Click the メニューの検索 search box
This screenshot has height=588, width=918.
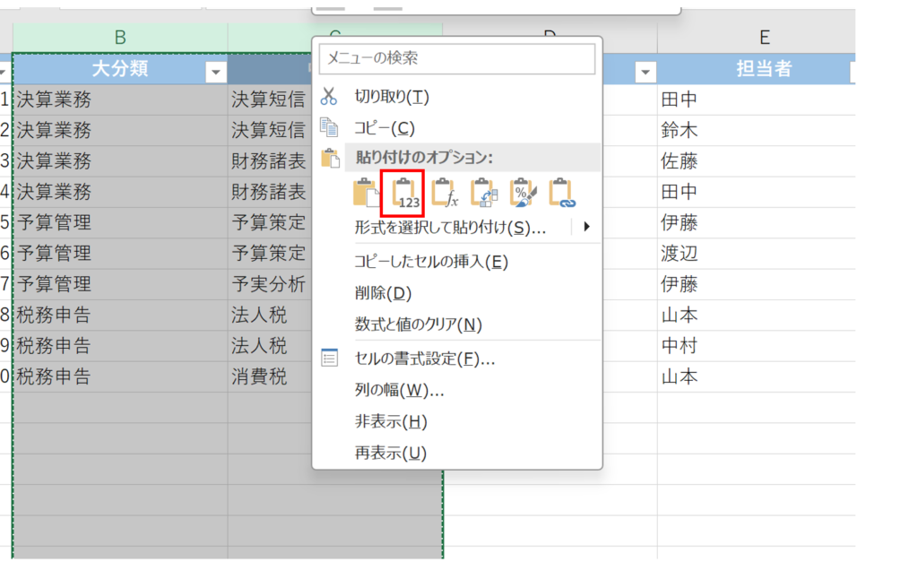click(457, 59)
